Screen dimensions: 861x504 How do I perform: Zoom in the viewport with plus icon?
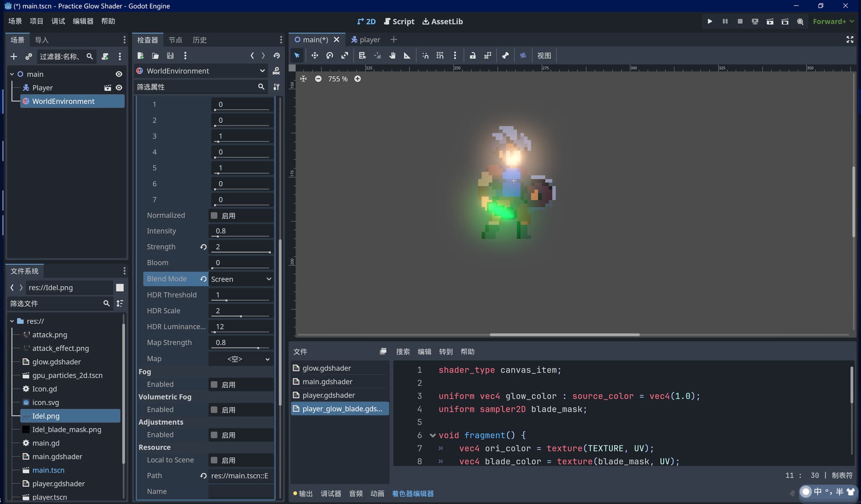(357, 79)
